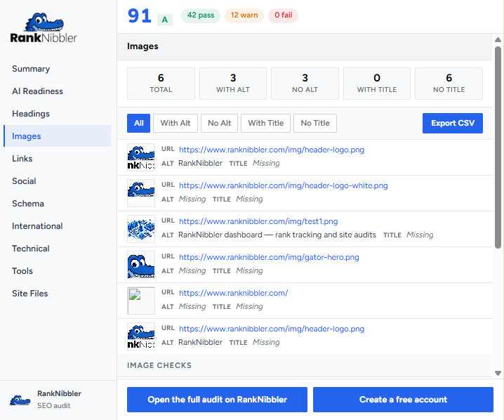Click the 6 Total stat card

click(161, 84)
